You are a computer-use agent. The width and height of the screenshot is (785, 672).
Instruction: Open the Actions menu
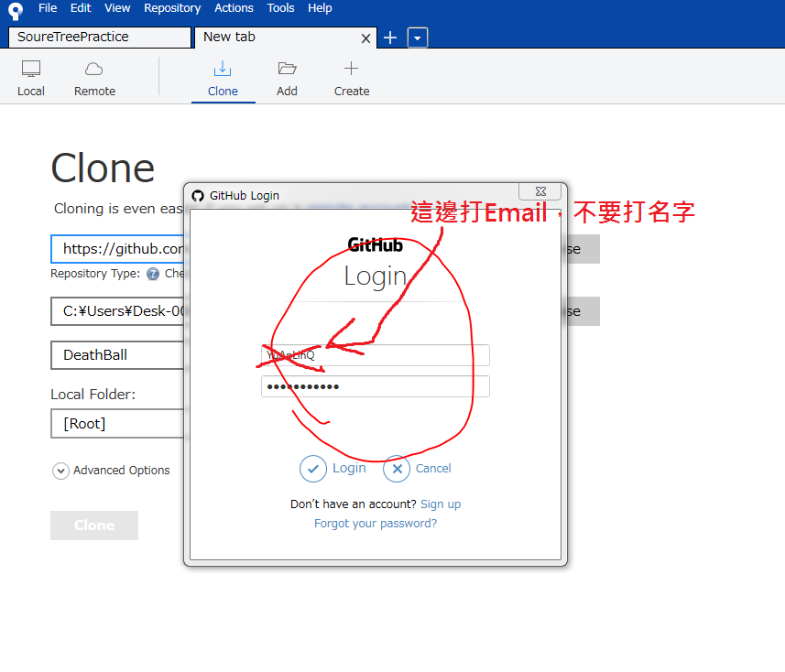[234, 8]
